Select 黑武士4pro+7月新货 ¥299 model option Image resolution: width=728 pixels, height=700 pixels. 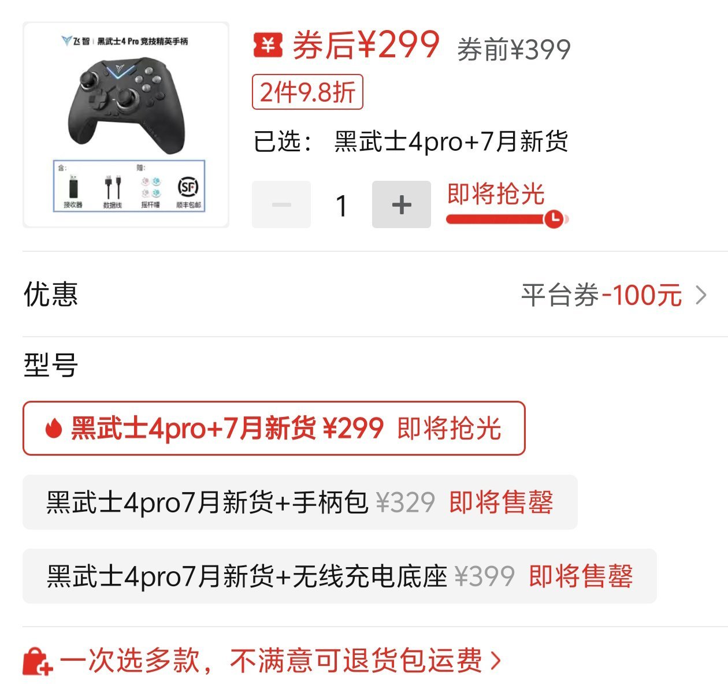coord(274,428)
